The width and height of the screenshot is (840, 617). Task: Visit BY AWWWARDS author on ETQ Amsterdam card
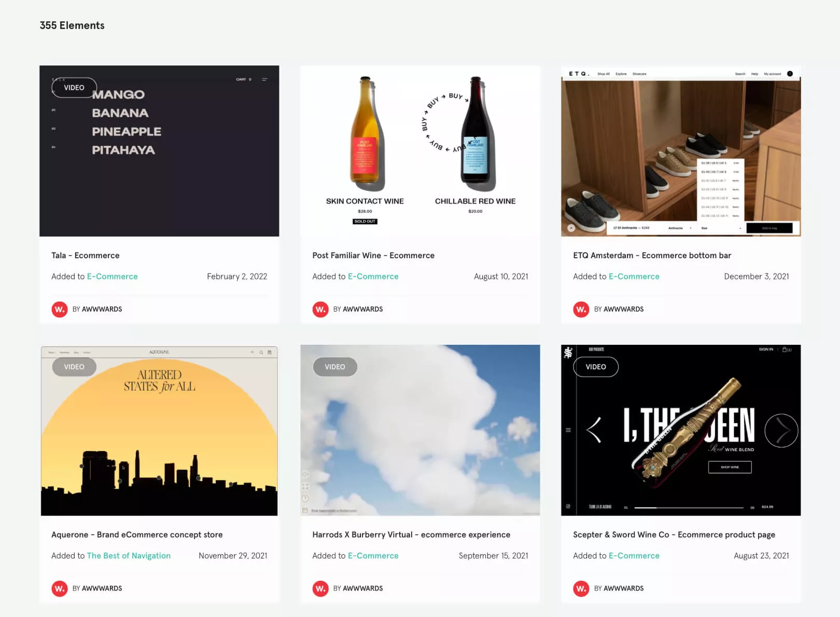pyautogui.click(x=619, y=309)
